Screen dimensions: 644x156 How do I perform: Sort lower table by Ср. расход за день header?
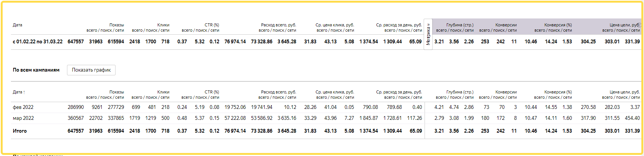pos(399,92)
